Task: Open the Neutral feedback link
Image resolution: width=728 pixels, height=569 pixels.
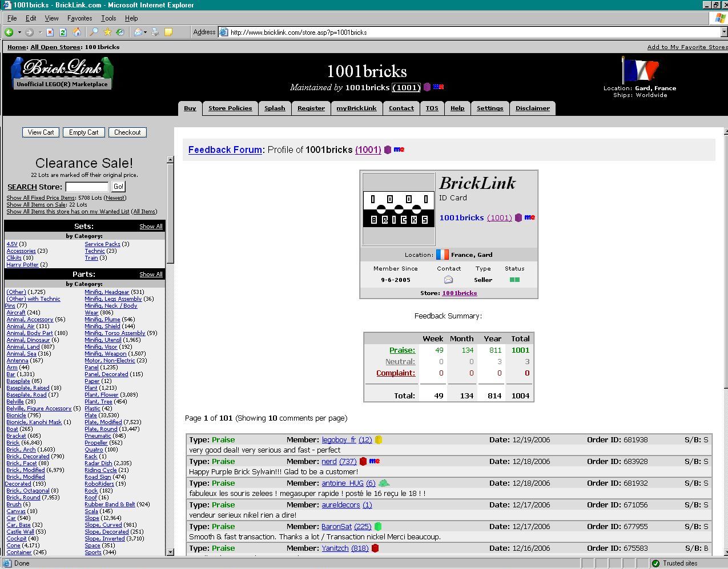Action: (400, 362)
